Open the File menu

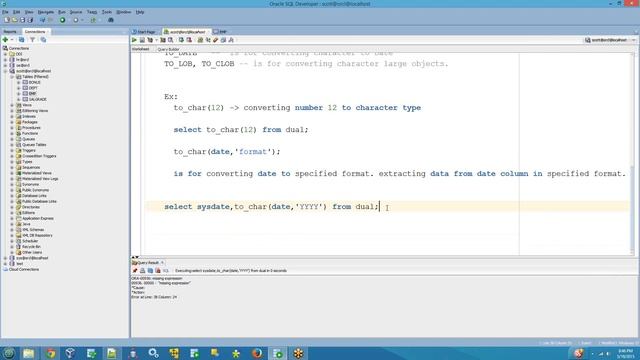pyautogui.click(x=5, y=12)
